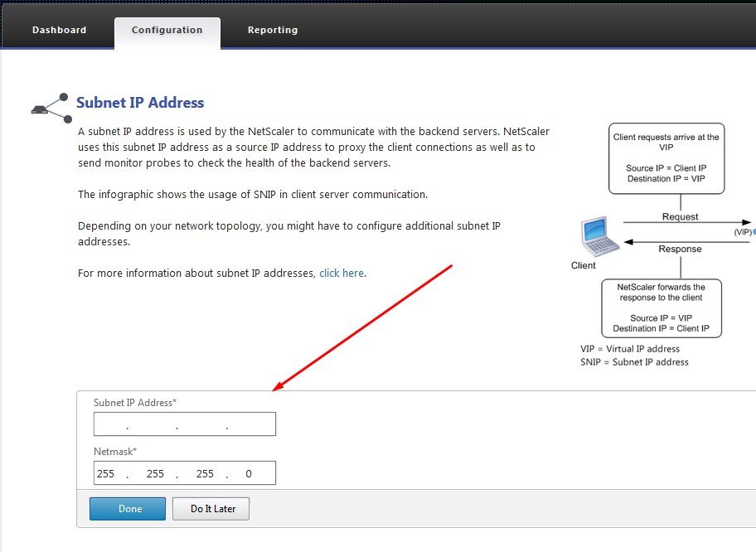Select the second Netmask octet field
This screenshot has height=552, width=756.
pyautogui.click(x=155, y=474)
